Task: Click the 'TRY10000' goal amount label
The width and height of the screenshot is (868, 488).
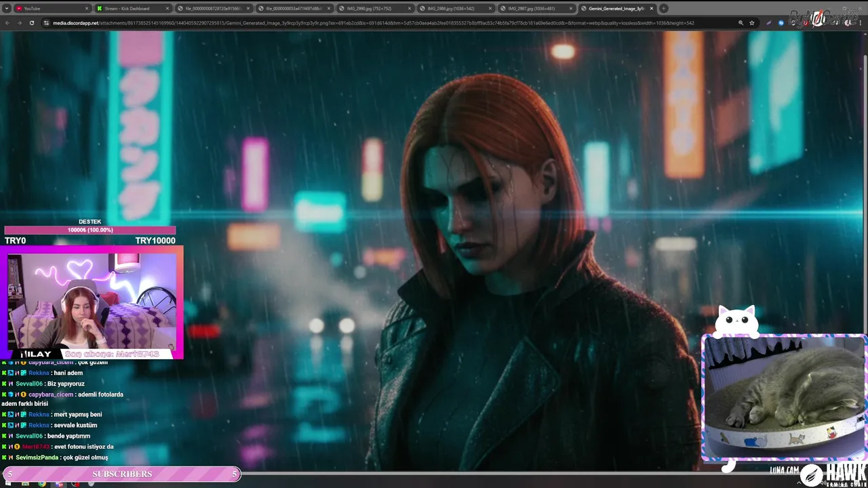Action: 155,241
